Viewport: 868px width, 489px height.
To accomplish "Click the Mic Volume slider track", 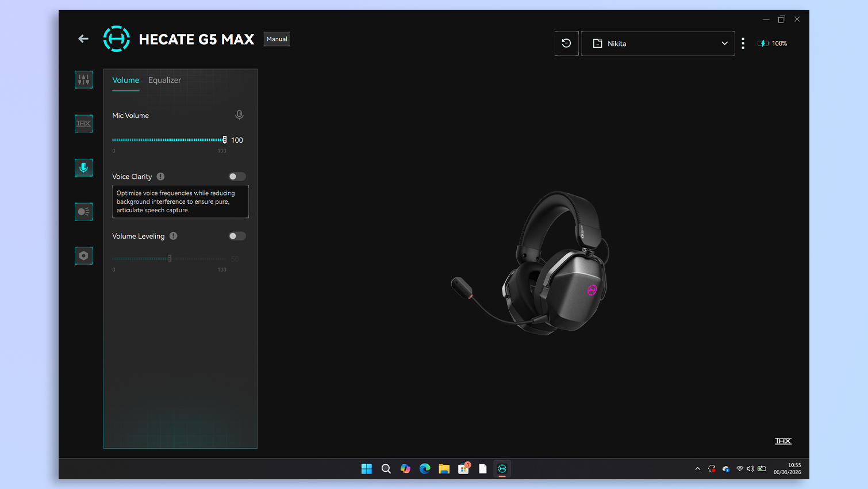I will coord(169,140).
